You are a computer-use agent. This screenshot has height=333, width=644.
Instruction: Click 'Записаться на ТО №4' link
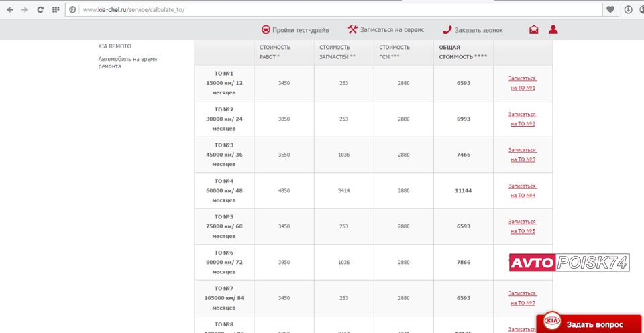pos(522,191)
